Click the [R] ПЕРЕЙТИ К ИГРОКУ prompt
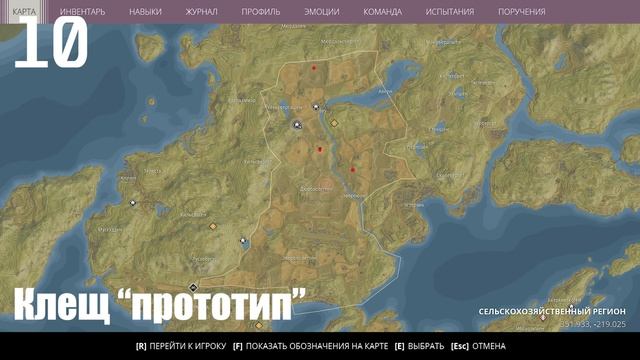 [181, 346]
